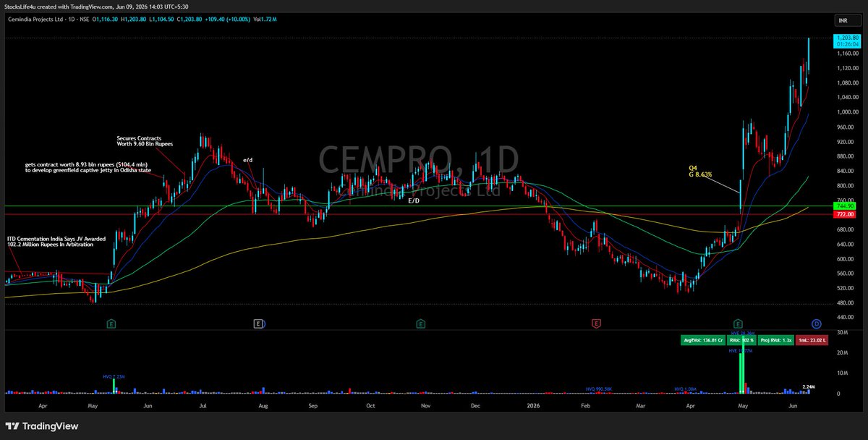Image resolution: width=868 pixels, height=440 pixels.
Task: Click the 'ITD Cementation India Says JV Awarded' note
Action: point(56,242)
